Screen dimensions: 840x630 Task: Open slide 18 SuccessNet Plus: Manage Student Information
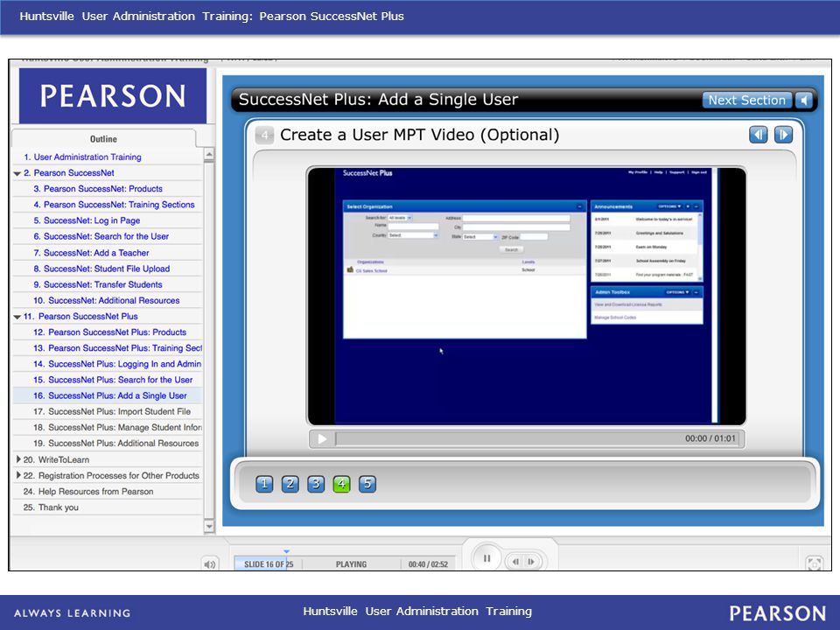(x=117, y=428)
